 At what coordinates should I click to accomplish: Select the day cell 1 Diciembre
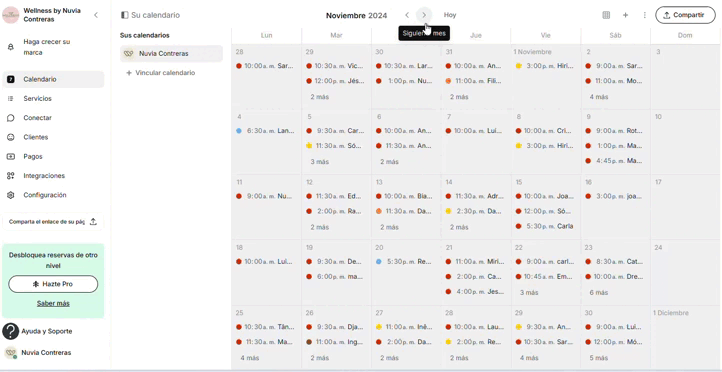click(686, 337)
